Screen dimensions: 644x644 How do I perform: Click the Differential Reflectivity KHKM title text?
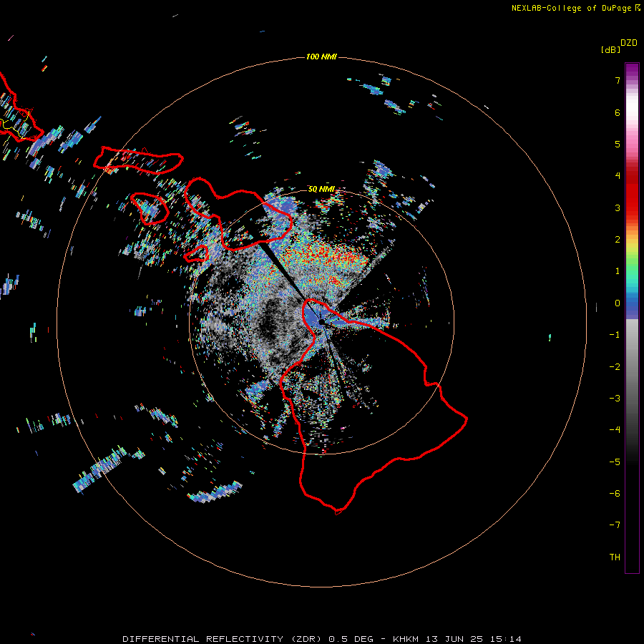click(322, 639)
